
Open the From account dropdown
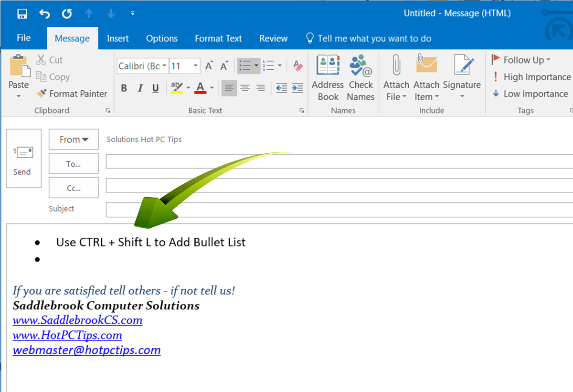(x=74, y=139)
